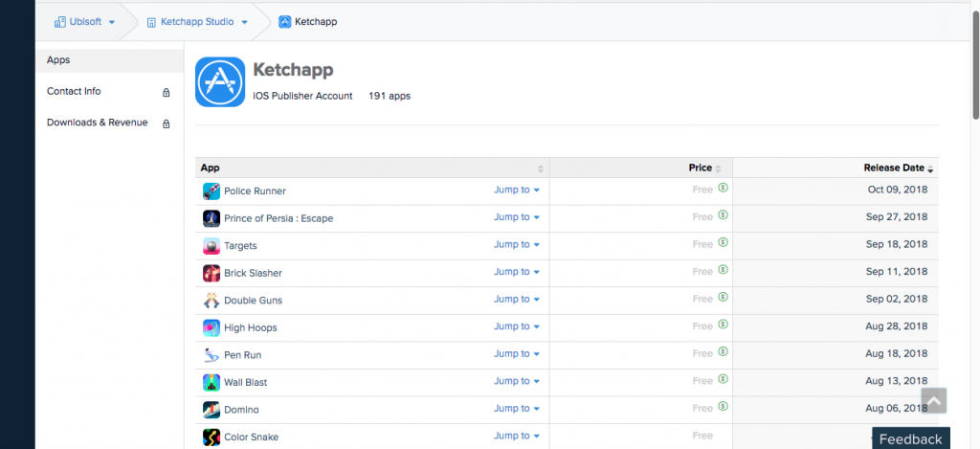The width and height of the screenshot is (980, 449).
Task: Click the green price icon for Targets
Action: [724, 243]
